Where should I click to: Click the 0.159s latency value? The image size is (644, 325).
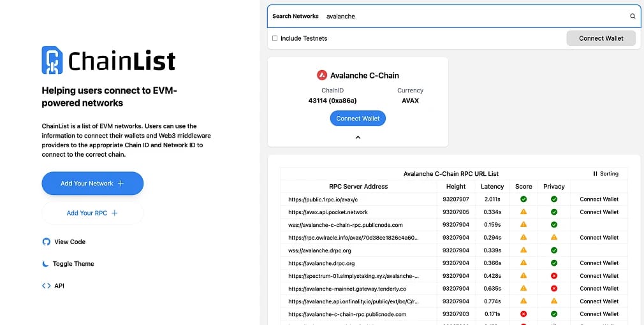[x=492, y=224]
